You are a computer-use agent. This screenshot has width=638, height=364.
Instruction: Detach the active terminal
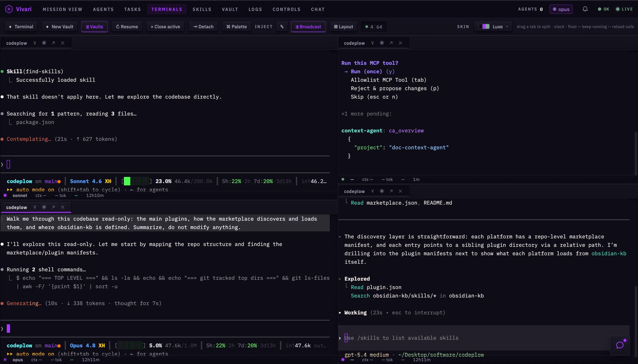coord(203,27)
